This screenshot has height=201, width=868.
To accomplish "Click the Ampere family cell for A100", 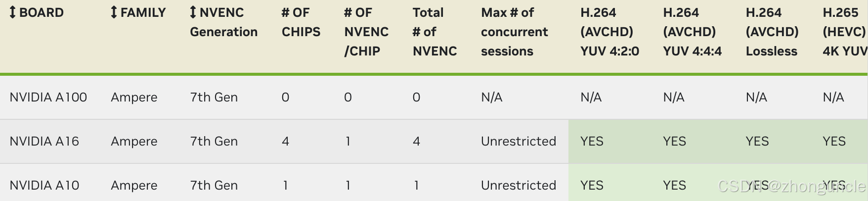I will (x=134, y=97).
